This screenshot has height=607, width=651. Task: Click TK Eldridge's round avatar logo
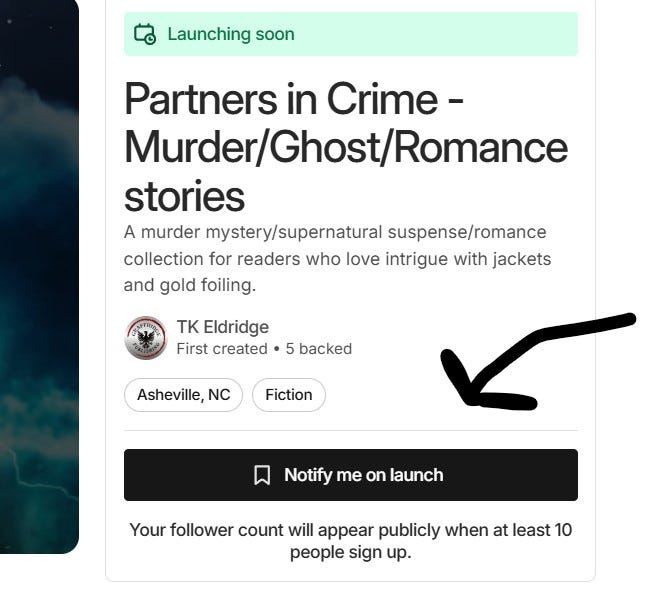pyautogui.click(x=146, y=338)
